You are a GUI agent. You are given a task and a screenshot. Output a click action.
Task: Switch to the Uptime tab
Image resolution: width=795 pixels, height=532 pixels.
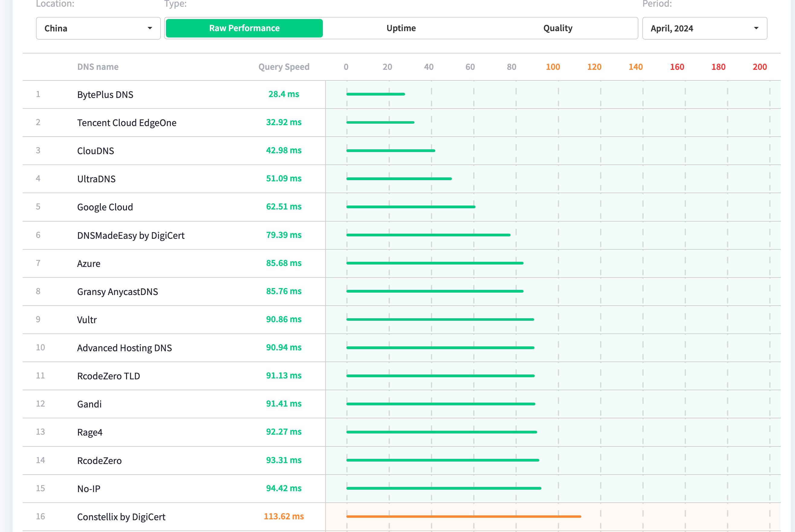click(x=401, y=28)
